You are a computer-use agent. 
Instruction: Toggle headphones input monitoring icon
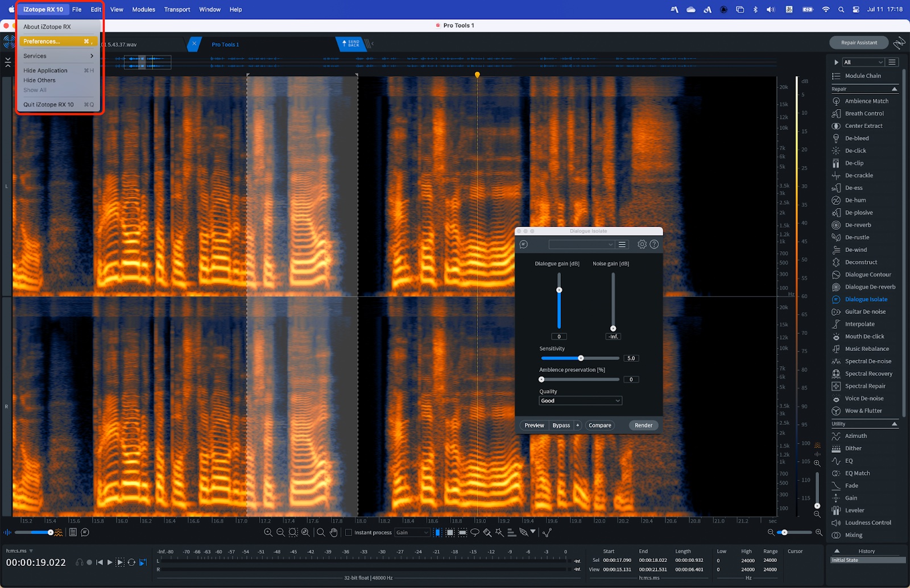(80, 562)
